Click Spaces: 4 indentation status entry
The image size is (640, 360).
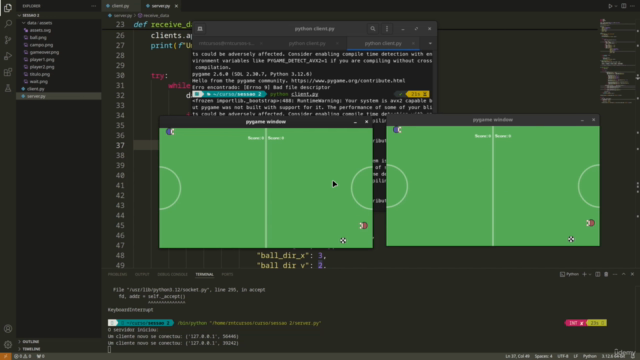(543, 356)
